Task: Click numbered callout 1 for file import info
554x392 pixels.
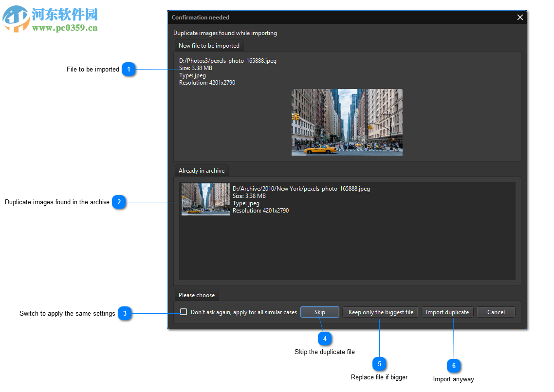Action: pyautogui.click(x=129, y=69)
